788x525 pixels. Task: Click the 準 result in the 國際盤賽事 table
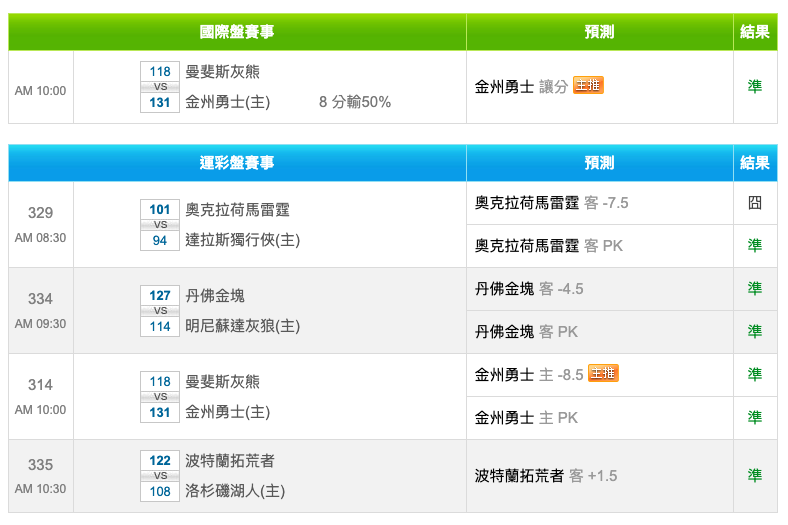[755, 87]
